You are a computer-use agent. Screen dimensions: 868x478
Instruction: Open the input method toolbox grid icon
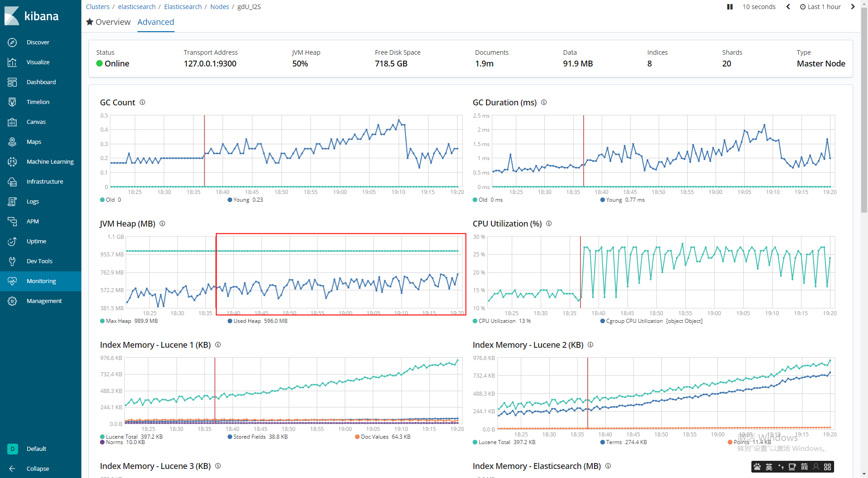pos(828,467)
